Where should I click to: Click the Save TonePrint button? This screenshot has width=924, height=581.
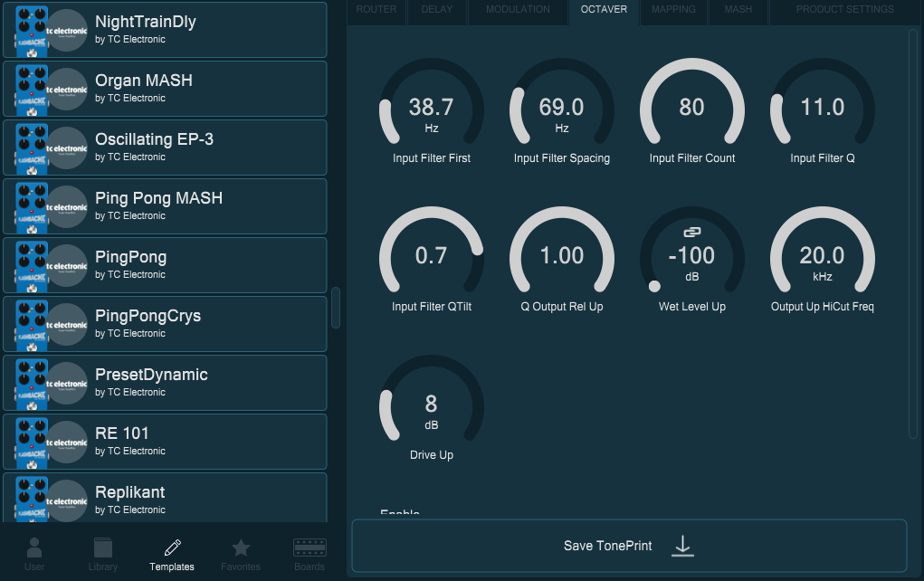pos(629,546)
